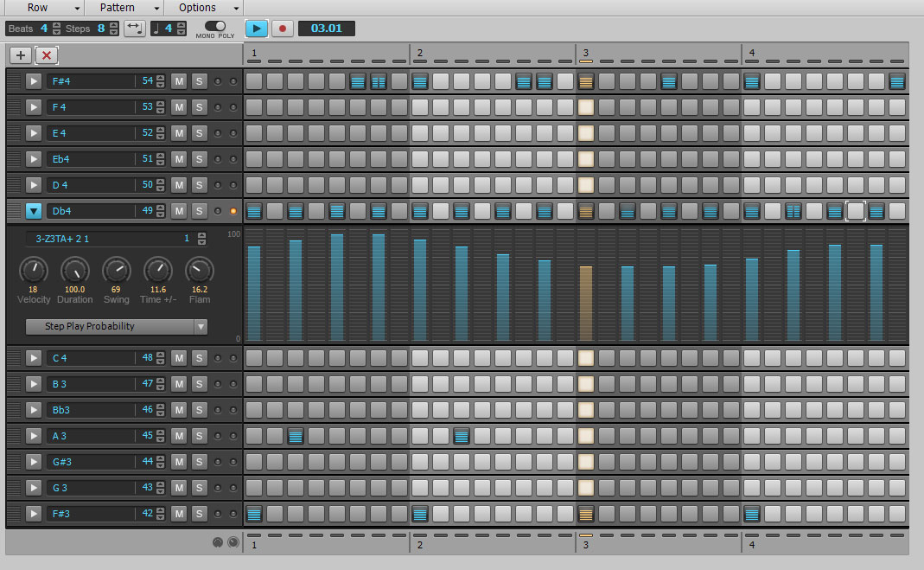
Task: Click the Flam knob
Action: pyautogui.click(x=199, y=271)
